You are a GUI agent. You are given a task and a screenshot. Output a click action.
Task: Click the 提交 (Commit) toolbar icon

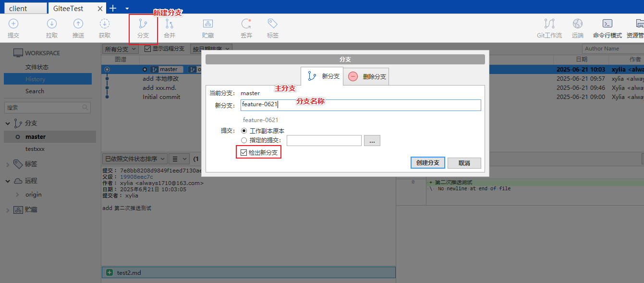click(13, 28)
